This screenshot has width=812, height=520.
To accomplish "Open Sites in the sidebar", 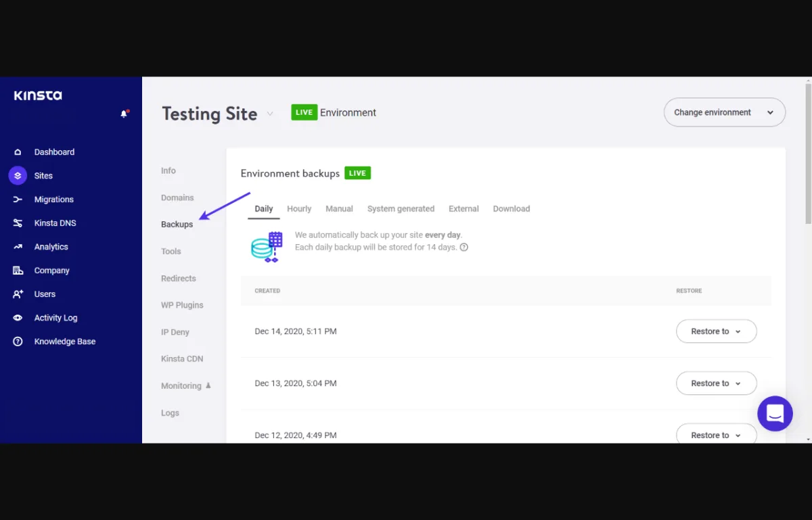I will pos(43,176).
